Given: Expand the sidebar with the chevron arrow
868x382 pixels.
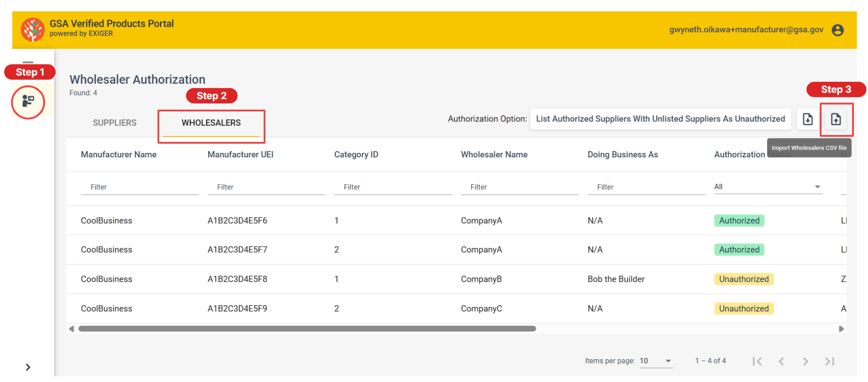Looking at the screenshot, I should [x=28, y=367].
